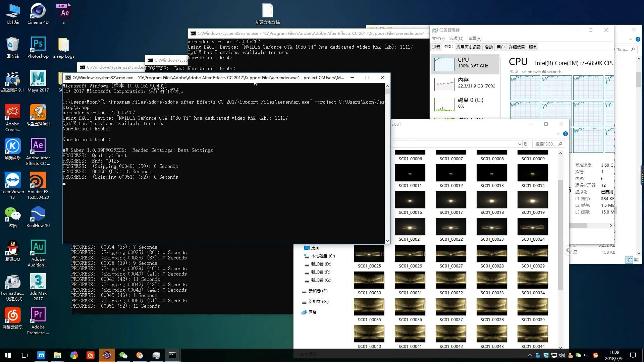Click the File Explorer taskbar icon
644x362 pixels.
tap(57, 355)
